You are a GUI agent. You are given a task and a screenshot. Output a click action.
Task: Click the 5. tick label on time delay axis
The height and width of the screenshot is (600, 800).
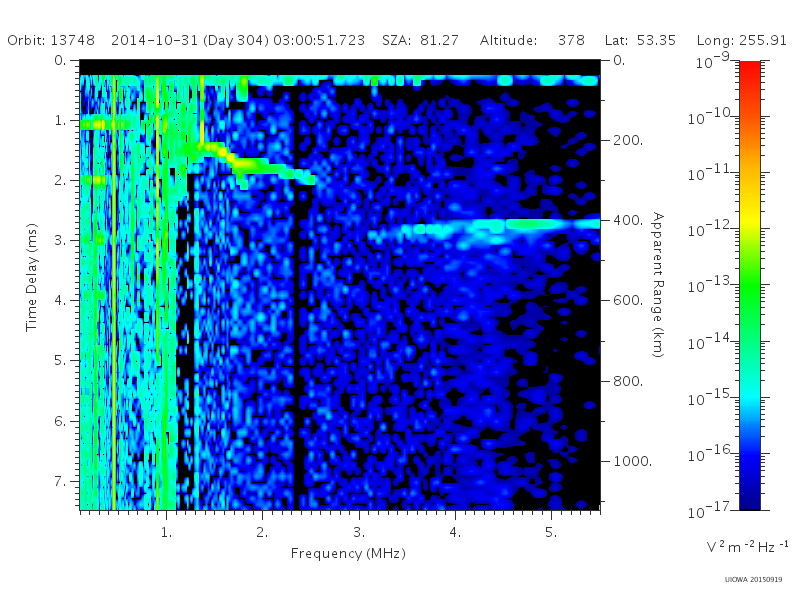coord(60,360)
